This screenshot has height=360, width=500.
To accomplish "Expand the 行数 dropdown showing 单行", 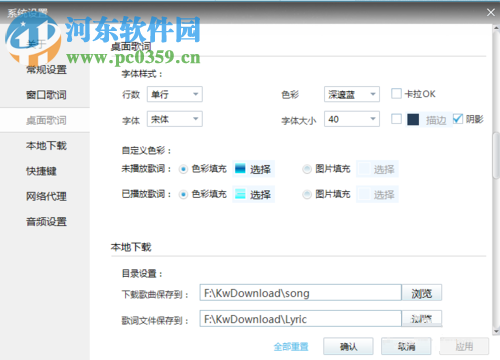I will [x=175, y=94].
